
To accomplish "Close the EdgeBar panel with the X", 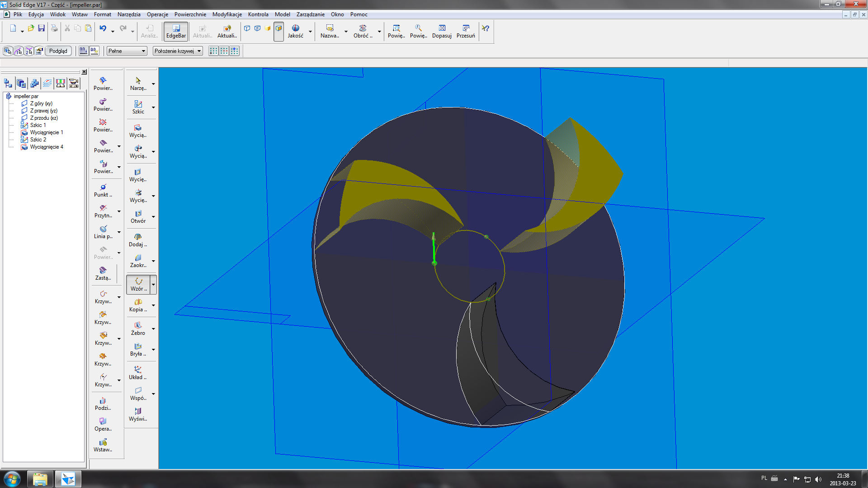I will click(84, 72).
